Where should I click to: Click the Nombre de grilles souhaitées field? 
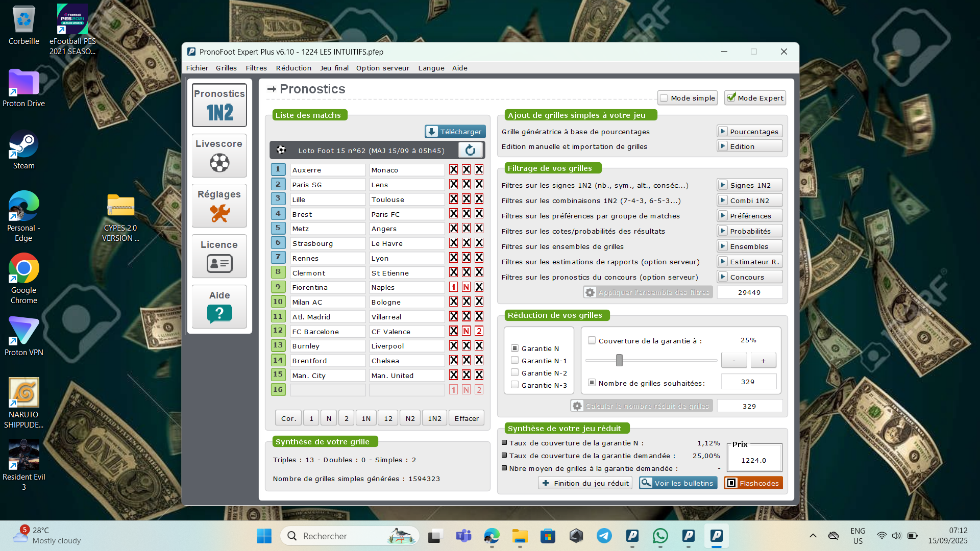point(748,382)
